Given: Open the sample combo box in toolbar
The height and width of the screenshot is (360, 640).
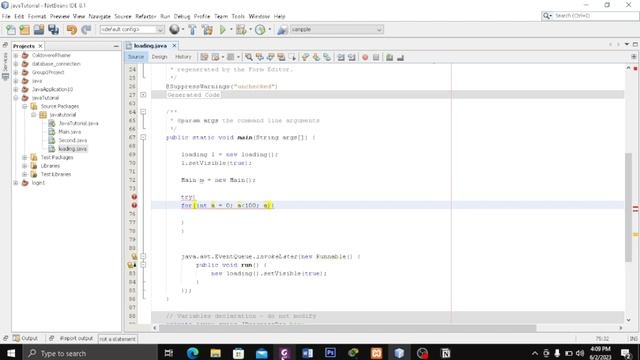Looking at the screenshot, I should tap(337, 29).
